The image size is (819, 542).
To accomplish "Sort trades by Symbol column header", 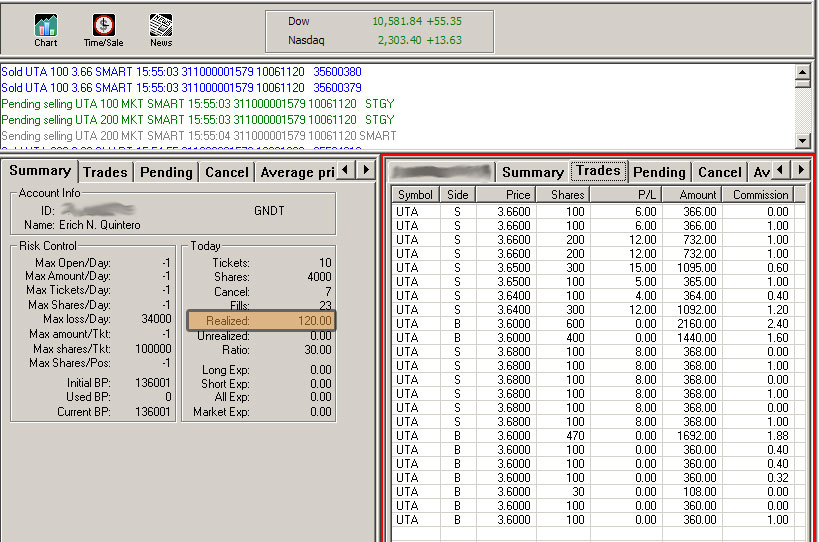I will click(417, 195).
